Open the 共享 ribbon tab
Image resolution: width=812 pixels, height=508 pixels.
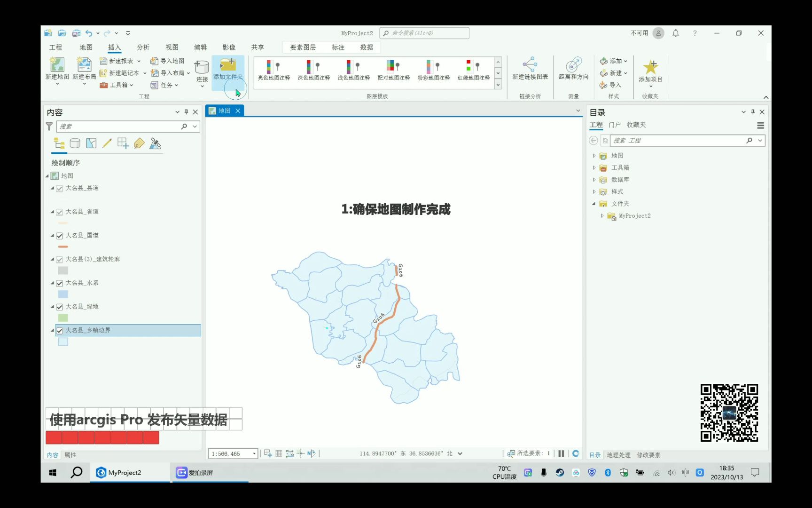pos(258,47)
